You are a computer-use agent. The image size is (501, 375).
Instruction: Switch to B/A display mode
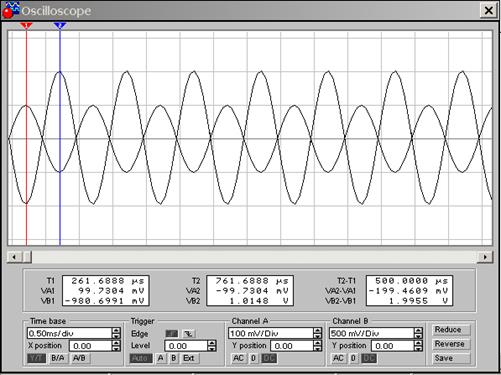point(58,358)
